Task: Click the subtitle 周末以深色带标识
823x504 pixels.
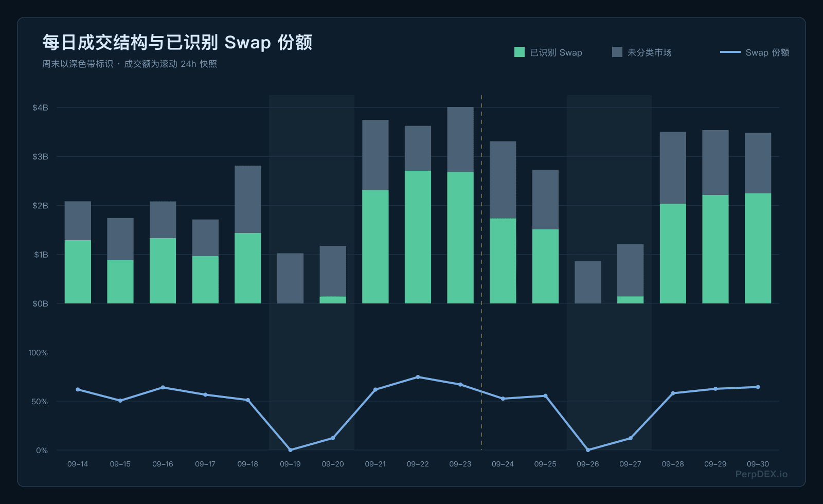Action: tap(78, 64)
